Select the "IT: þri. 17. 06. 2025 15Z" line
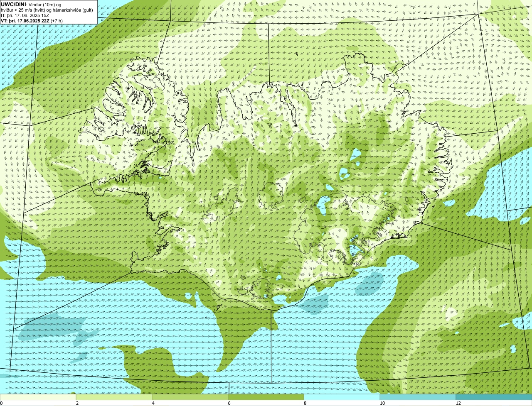 pyautogui.click(x=25, y=15)
